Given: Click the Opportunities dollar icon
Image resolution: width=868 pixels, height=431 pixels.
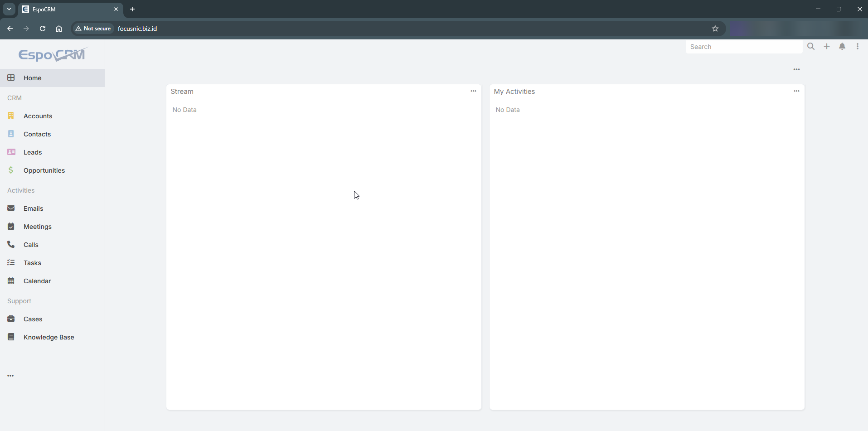Looking at the screenshot, I should [11, 170].
